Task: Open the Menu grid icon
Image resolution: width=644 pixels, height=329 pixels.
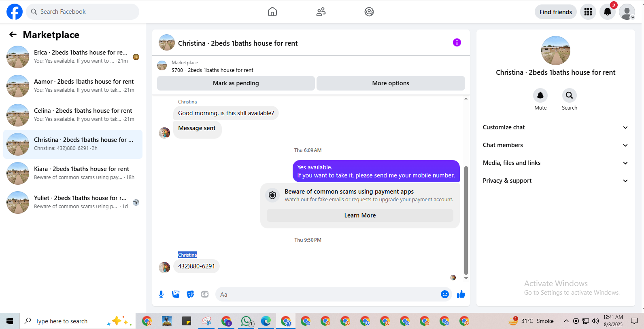Action: point(588,12)
